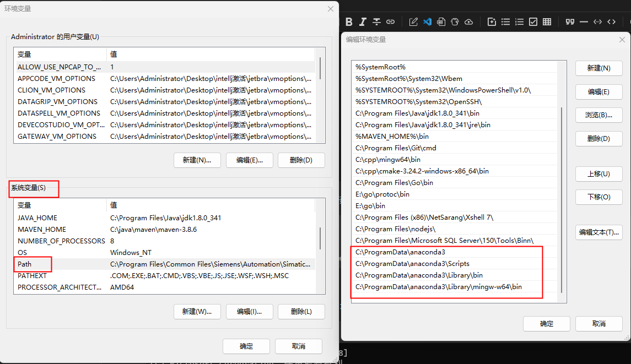
Task: Click the inline code dotted-arrows icon
Action: click(597, 21)
